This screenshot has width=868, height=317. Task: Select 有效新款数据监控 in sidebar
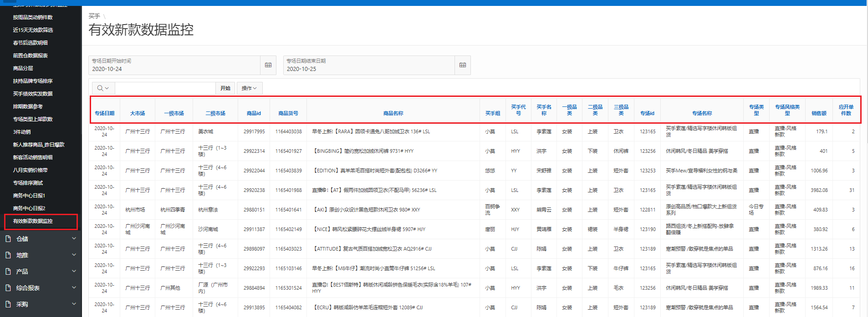pos(33,221)
